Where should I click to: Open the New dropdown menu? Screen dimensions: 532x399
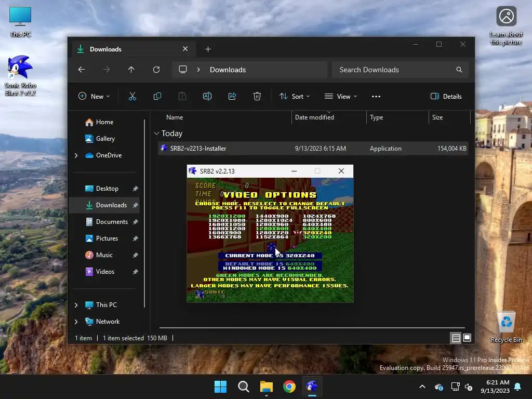click(94, 96)
